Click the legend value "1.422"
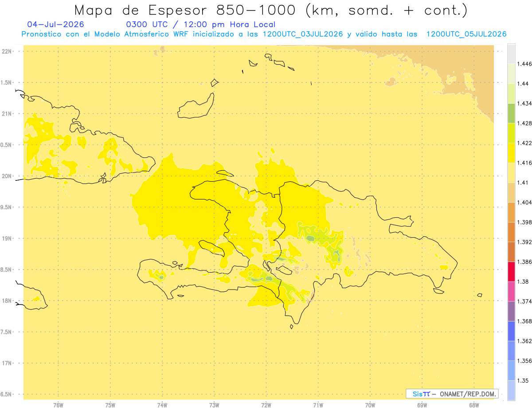This screenshot has width=532, height=411. 524,143
